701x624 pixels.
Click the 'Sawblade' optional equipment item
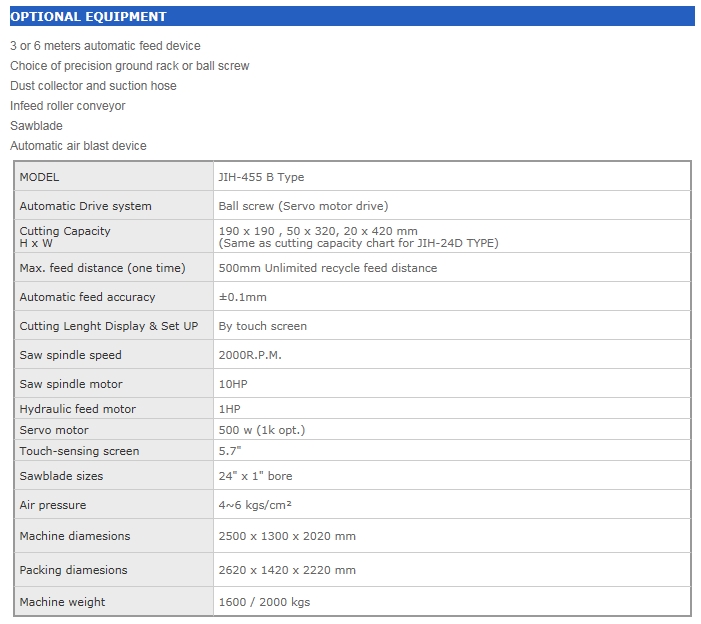pyautogui.click(x=36, y=126)
